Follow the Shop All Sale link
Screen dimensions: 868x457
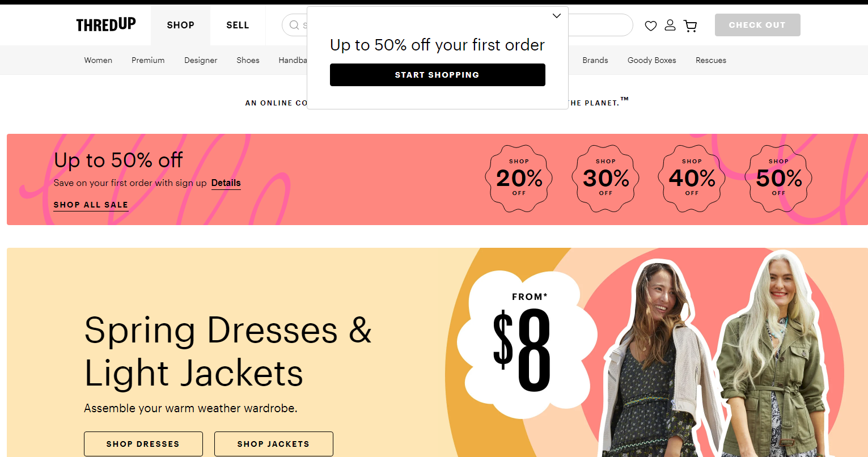click(x=91, y=205)
